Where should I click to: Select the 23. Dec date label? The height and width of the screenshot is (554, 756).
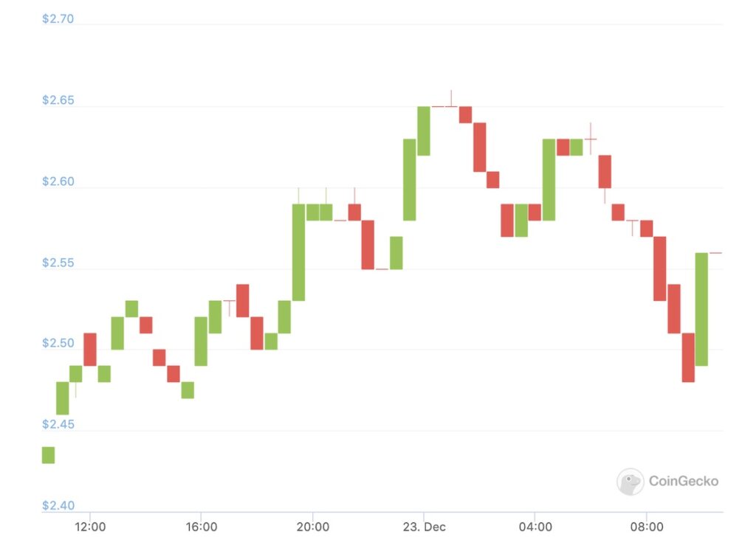424,527
